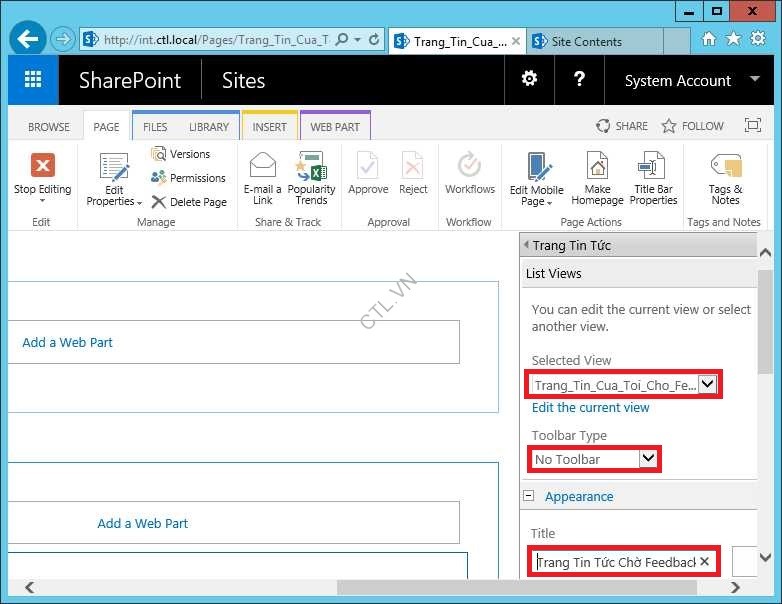Open Popularity Trends report
The image size is (782, 604).
[311, 166]
